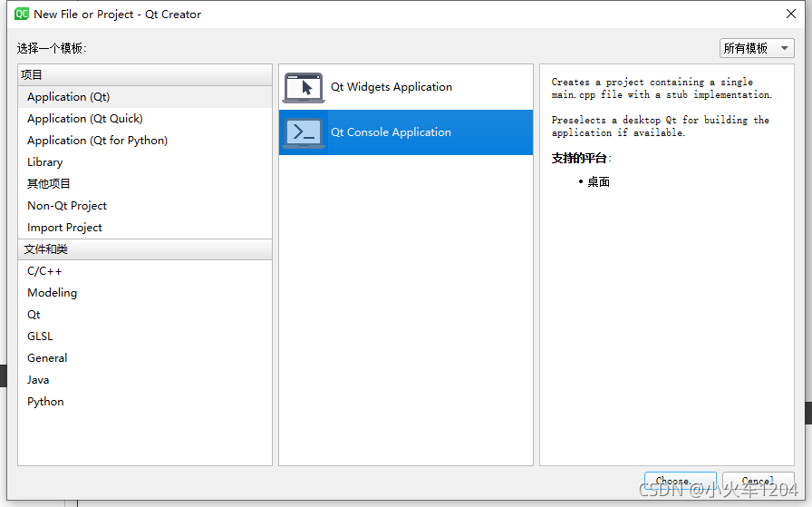Select the GLSL files category
812x507 pixels.
tap(144, 336)
